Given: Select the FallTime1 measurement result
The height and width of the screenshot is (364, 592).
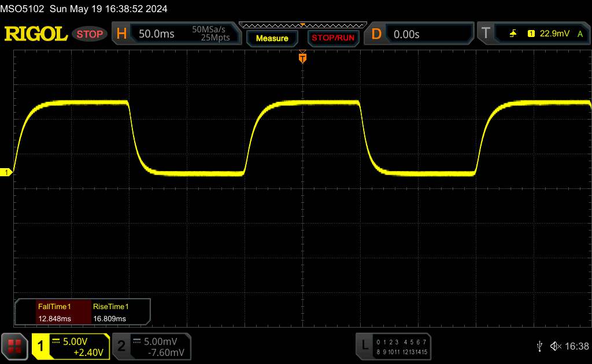Looking at the screenshot, I should click(x=54, y=312).
